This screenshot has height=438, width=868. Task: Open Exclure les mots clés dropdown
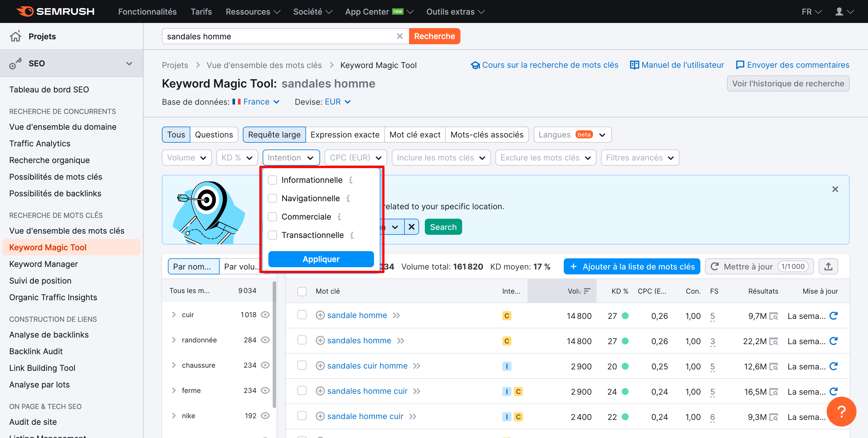tap(546, 158)
